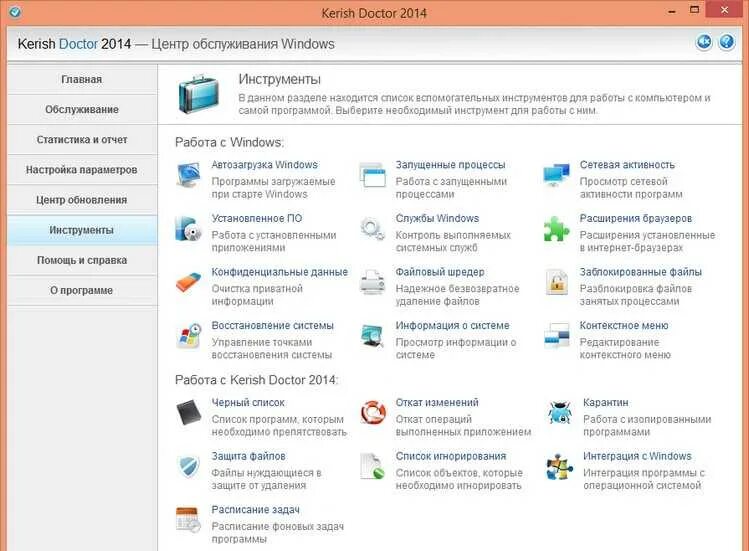The image size is (749, 551).
Task: Open the Карантин link
Action: point(606,402)
